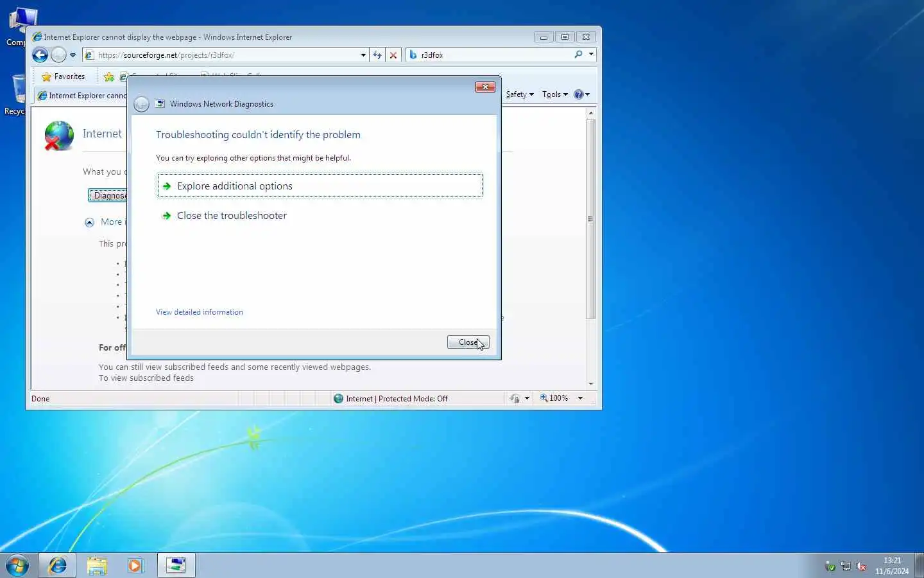
Task: Open the Tools menu
Action: click(555, 94)
